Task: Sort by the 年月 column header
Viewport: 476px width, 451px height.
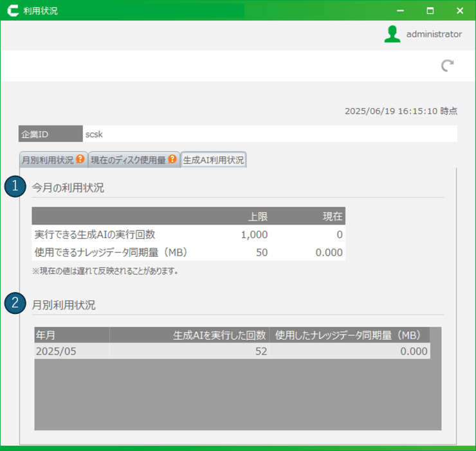Action: (71, 335)
